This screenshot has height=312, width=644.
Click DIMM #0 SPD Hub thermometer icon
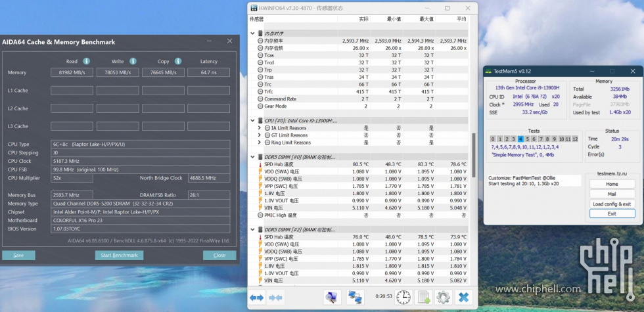pos(260,164)
